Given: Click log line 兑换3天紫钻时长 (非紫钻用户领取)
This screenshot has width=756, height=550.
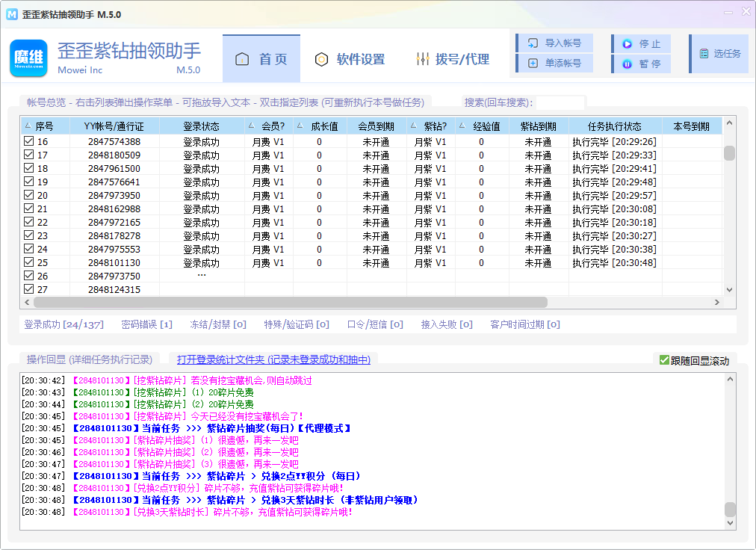Looking at the screenshot, I should pos(339,500).
